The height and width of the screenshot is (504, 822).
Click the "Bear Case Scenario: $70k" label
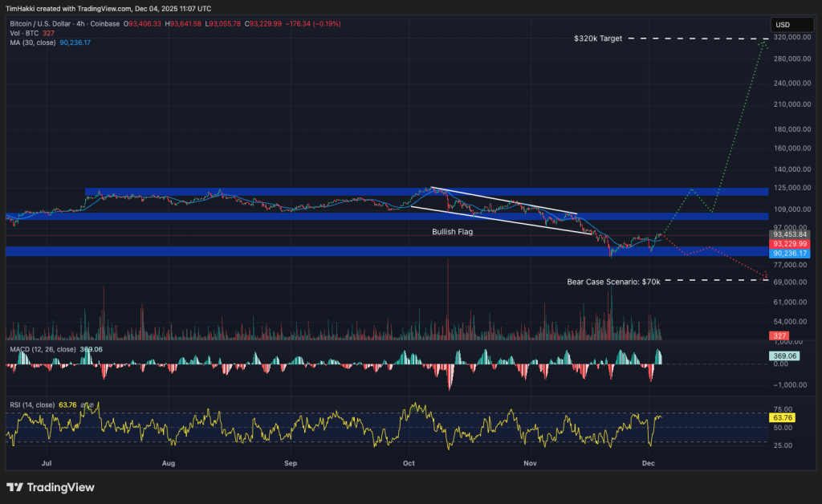613,282
